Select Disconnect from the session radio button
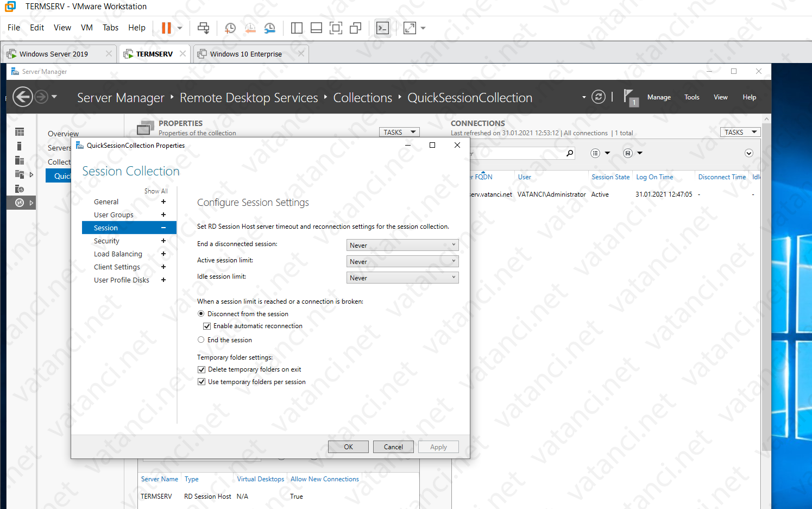812x509 pixels. (x=201, y=314)
